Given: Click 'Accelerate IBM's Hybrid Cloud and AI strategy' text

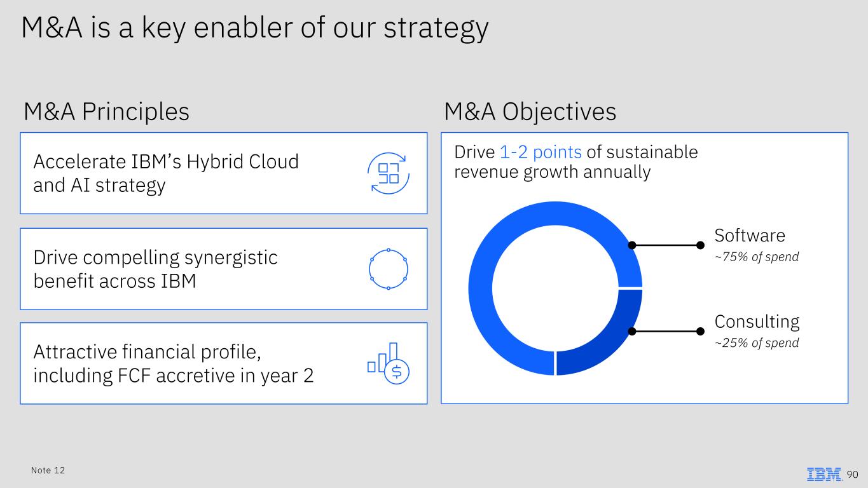Looking at the screenshot, I should (x=165, y=173).
